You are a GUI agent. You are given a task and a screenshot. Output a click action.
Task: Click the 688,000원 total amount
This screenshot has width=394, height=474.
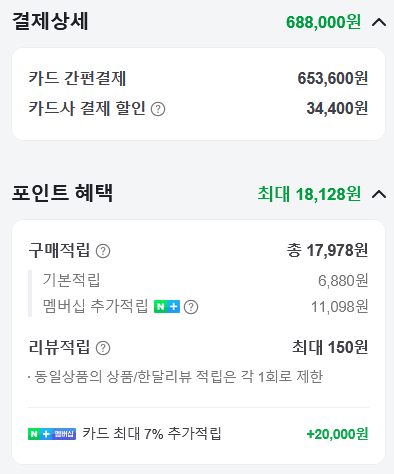323,22
